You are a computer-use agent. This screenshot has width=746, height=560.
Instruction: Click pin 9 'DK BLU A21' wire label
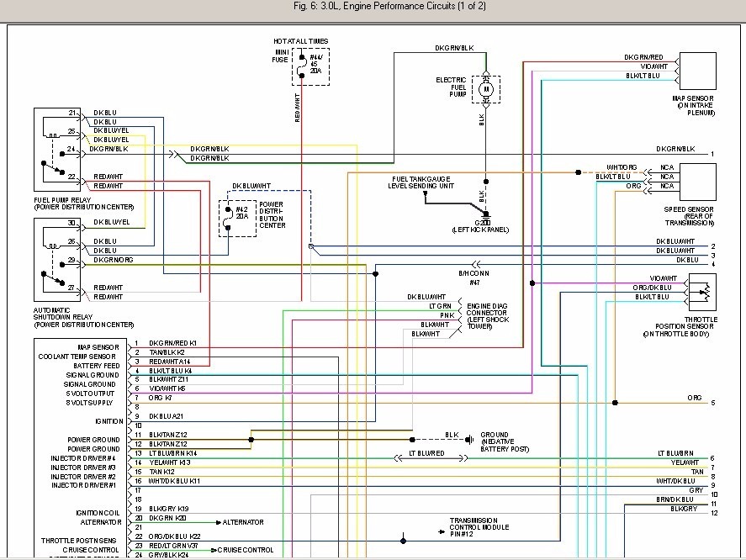coord(166,416)
